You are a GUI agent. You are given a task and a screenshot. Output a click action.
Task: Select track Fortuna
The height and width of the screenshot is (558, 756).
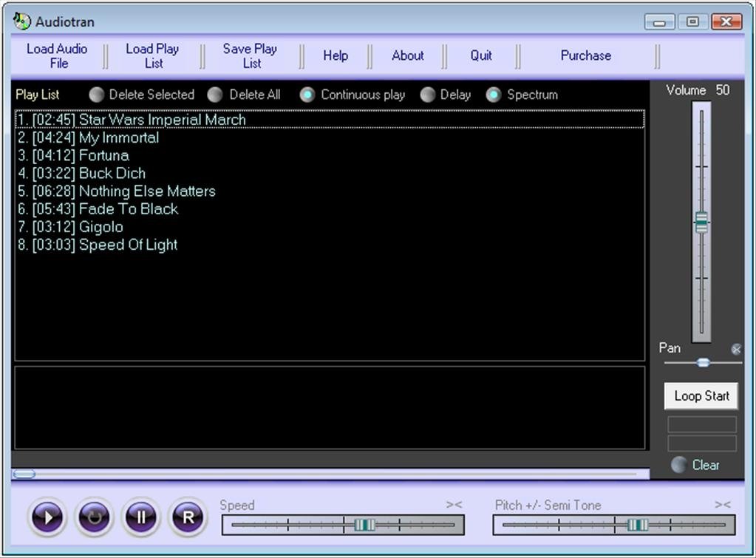pyautogui.click(x=330, y=155)
